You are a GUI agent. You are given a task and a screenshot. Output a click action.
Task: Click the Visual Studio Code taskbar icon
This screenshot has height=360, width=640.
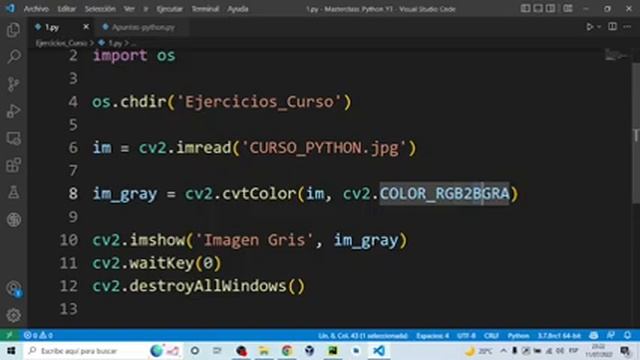point(379,351)
